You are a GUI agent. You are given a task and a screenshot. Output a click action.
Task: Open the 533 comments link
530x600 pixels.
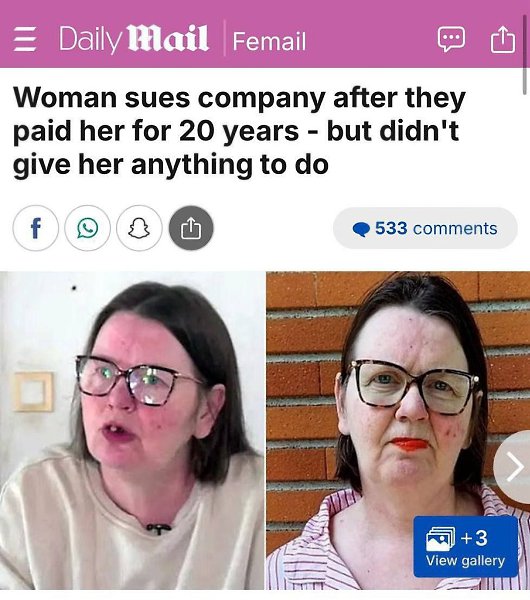[x=425, y=228]
